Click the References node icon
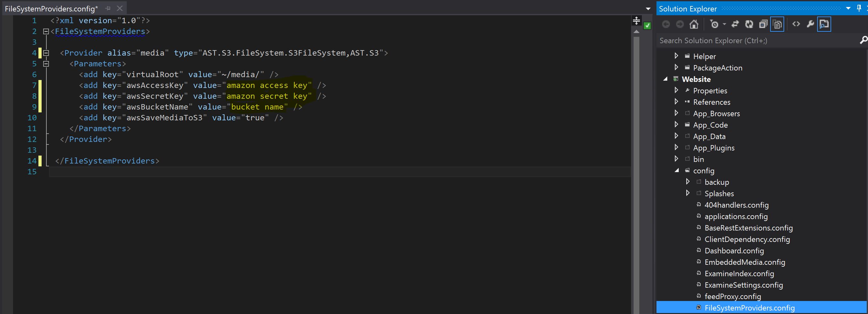Screen dimensions: 868x314 tap(687, 102)
